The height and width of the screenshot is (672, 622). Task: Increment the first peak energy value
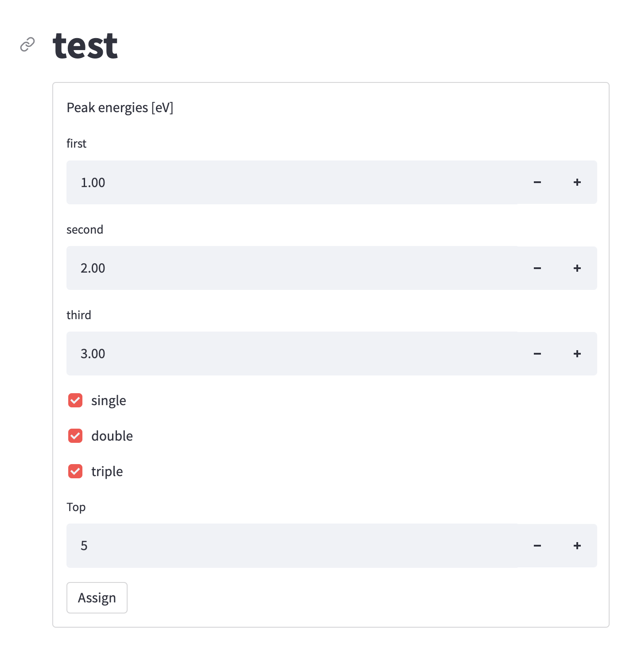pos(577,182)
